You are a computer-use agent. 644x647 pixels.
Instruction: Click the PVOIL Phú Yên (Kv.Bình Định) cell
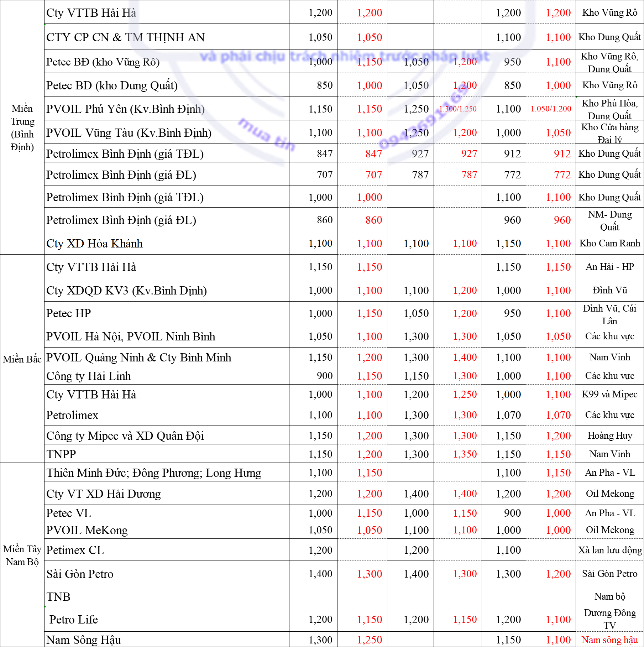(167, 109)
